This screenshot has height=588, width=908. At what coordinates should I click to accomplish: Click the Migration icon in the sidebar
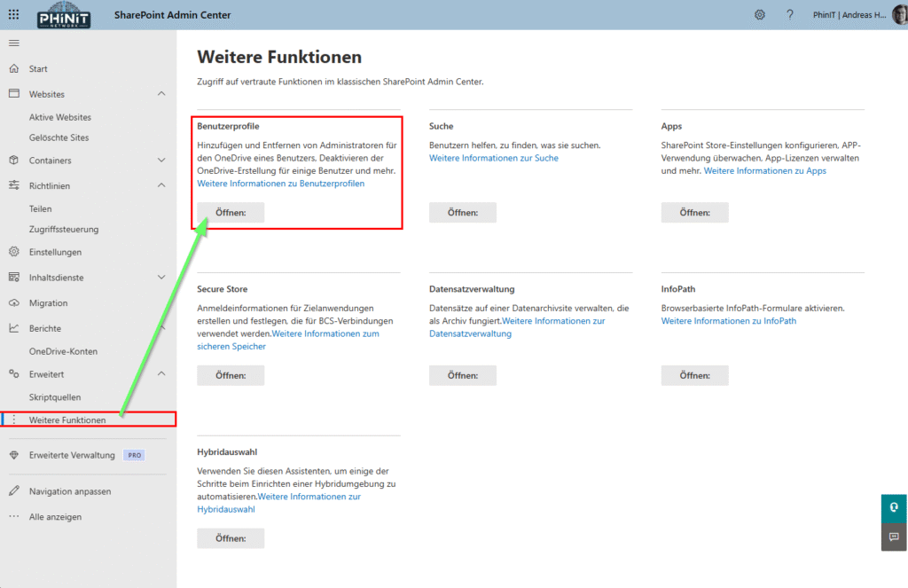[15, 301]
